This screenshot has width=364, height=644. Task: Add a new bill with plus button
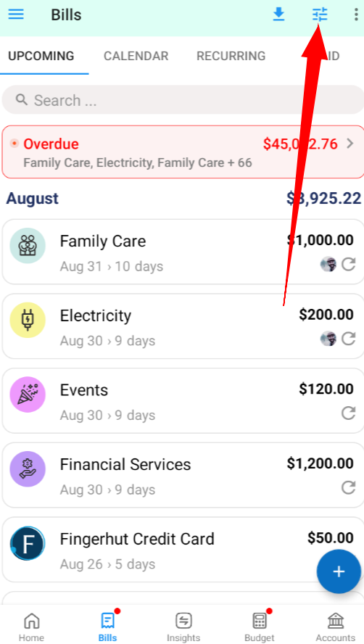(339, 571)
